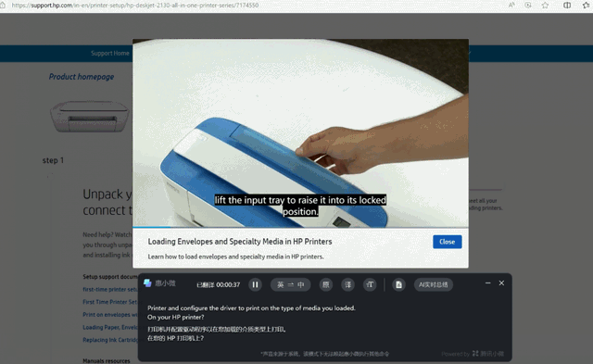Viewport: 593px width, 364px height.
Task: Open the Support Home menu item
Action: pyautogui.click(x=110, y=54)
